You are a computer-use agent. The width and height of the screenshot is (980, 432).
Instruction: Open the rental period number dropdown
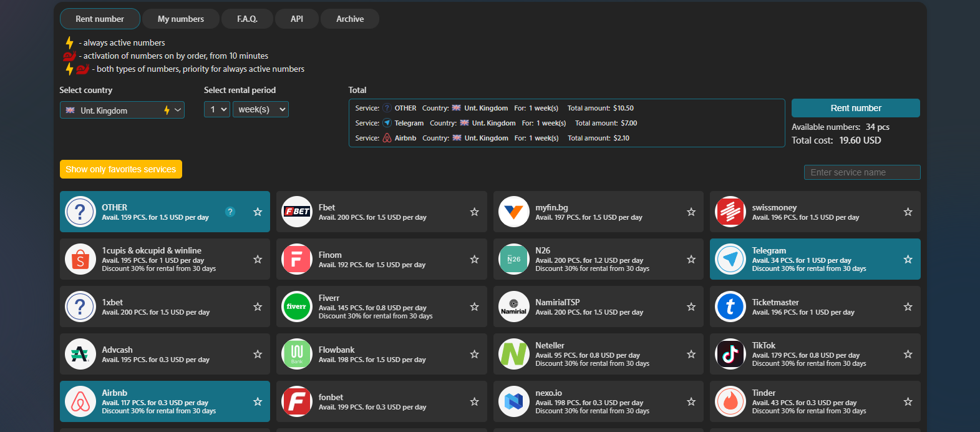coord(216,109)
